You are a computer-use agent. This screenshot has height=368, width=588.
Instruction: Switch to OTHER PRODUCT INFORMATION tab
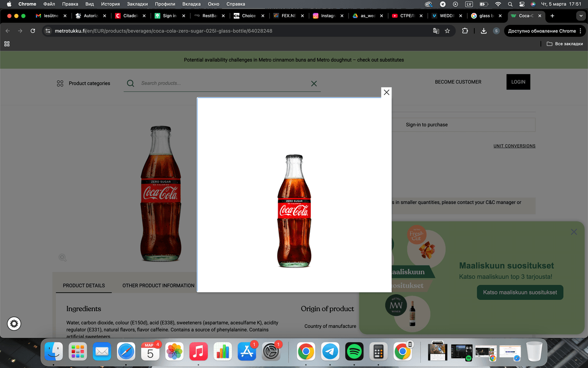[x=158, y=286]
